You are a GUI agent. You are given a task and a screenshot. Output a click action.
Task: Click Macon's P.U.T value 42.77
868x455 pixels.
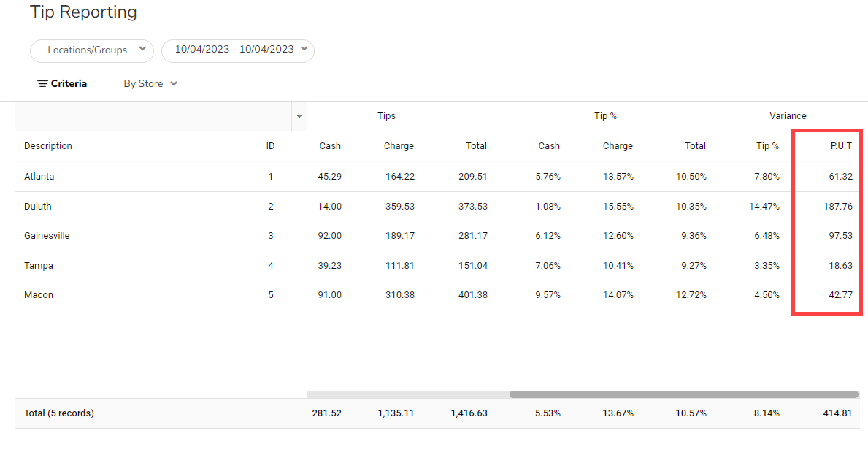pyautogui.click(x=838, y=295)
